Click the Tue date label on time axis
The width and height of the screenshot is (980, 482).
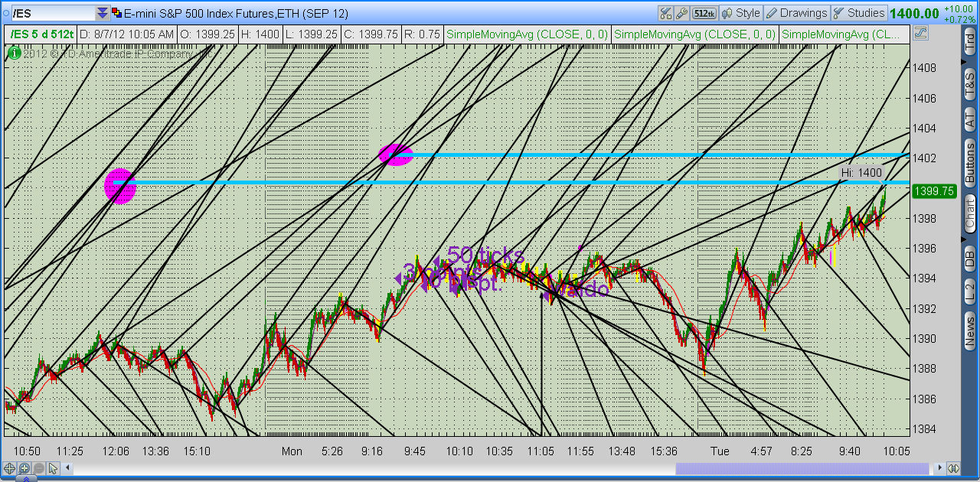[718, 451]
